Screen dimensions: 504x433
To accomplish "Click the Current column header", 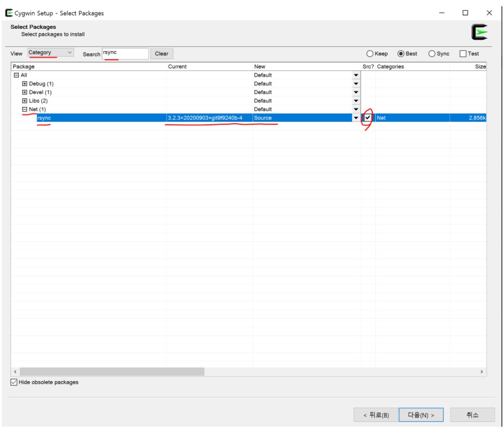I will click(210, 67).
